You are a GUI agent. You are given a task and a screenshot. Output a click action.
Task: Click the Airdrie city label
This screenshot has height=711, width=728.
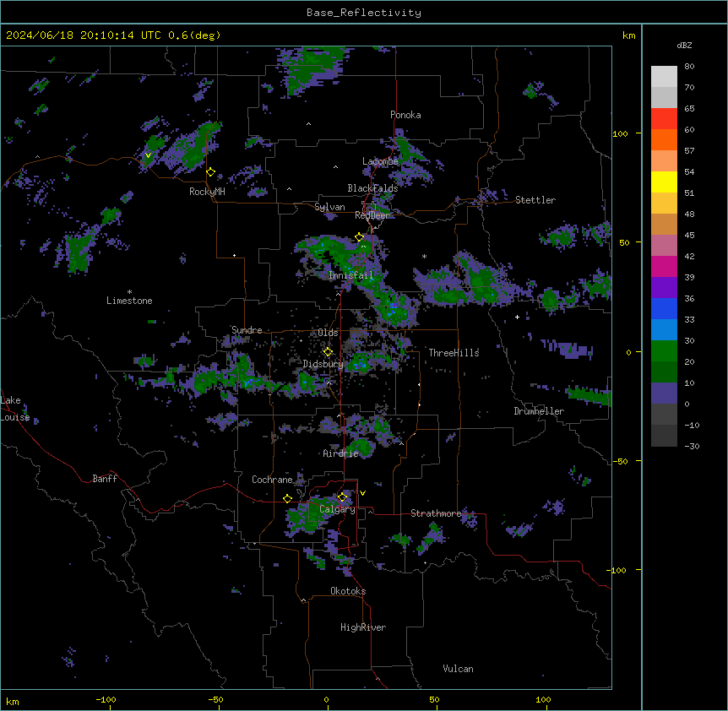(340, 453)
